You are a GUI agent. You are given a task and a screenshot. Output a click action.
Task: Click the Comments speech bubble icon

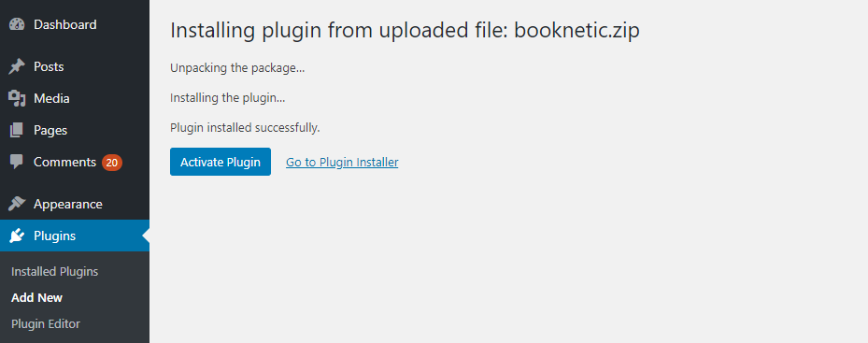point(17,163)
